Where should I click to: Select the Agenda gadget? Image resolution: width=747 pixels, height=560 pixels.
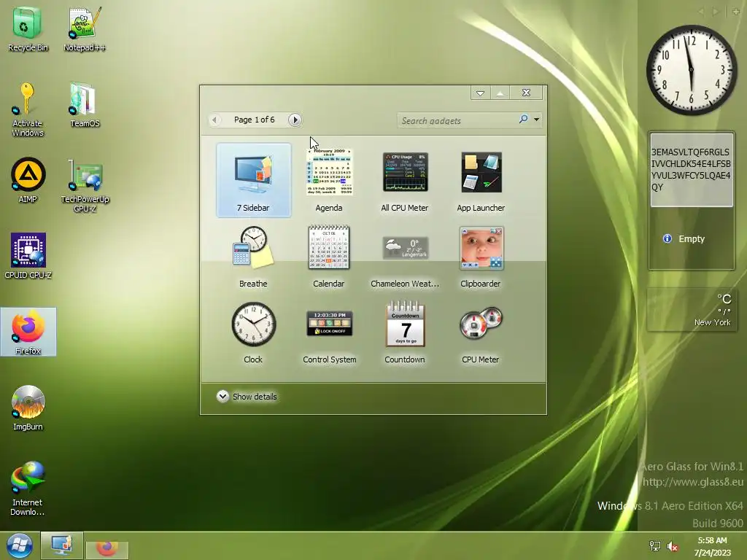point(329,180)
